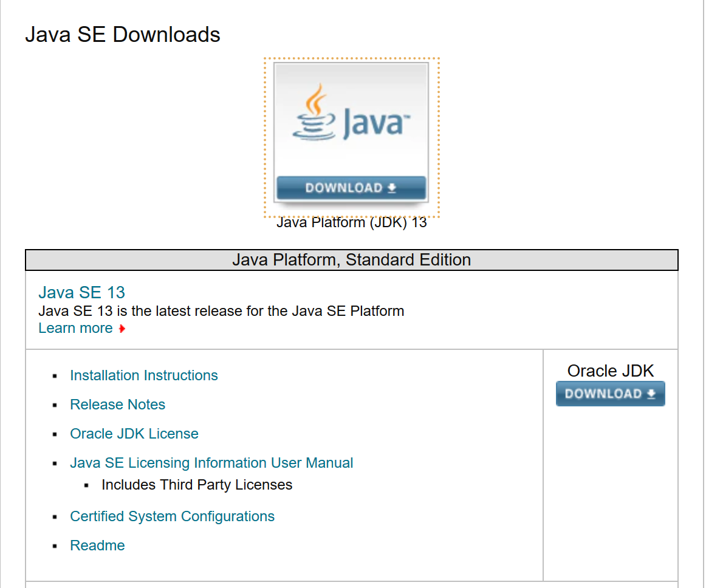
Task: Open Installation Instructions
Action: (144, 375)
